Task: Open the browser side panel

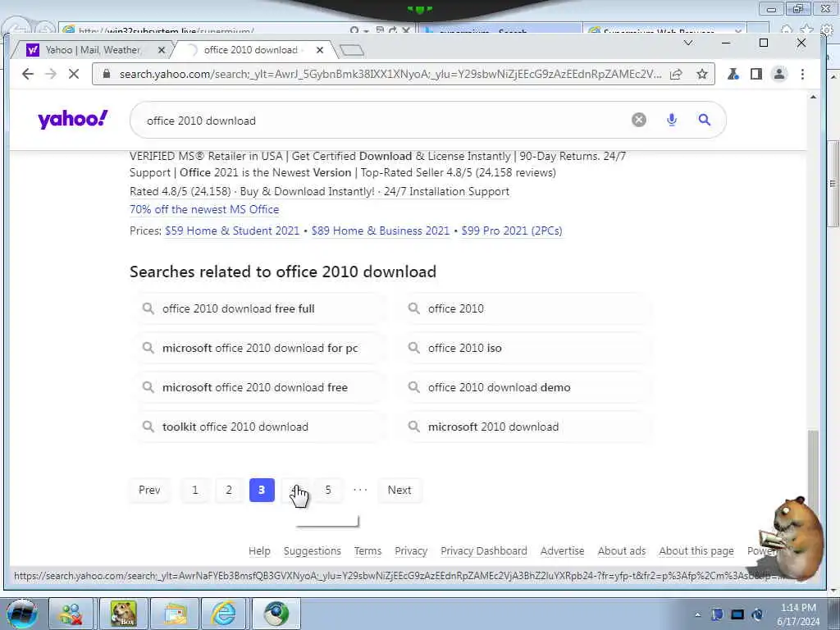Action: (756, 74)
